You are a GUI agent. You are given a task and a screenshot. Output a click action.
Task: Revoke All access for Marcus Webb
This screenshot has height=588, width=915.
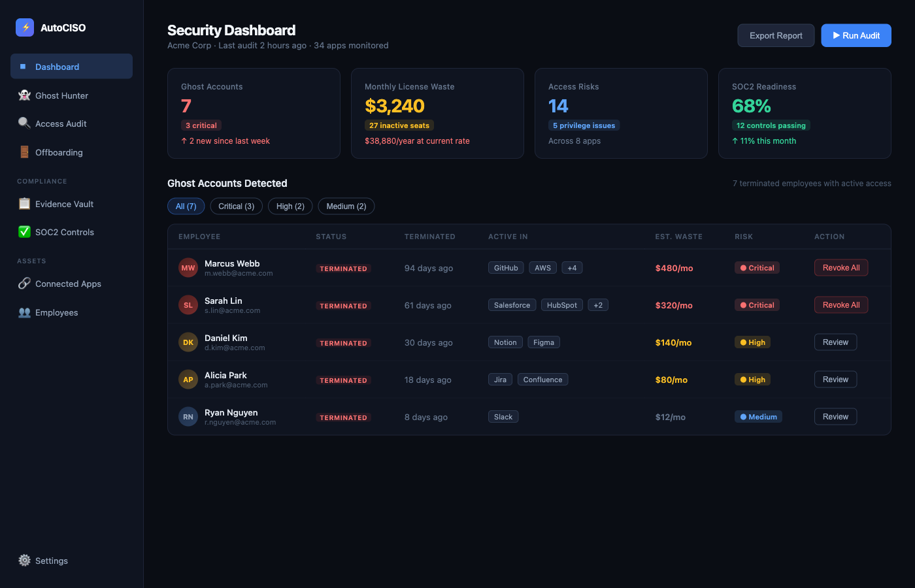click(x=841, y=268)
